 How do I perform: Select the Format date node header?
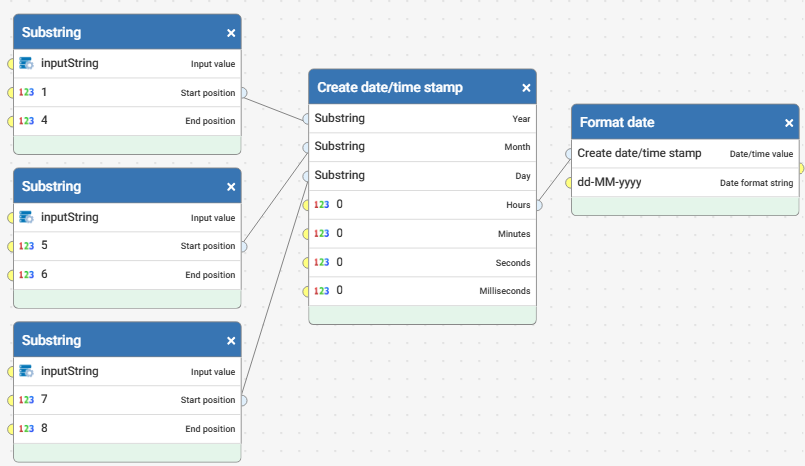point(685,122)
